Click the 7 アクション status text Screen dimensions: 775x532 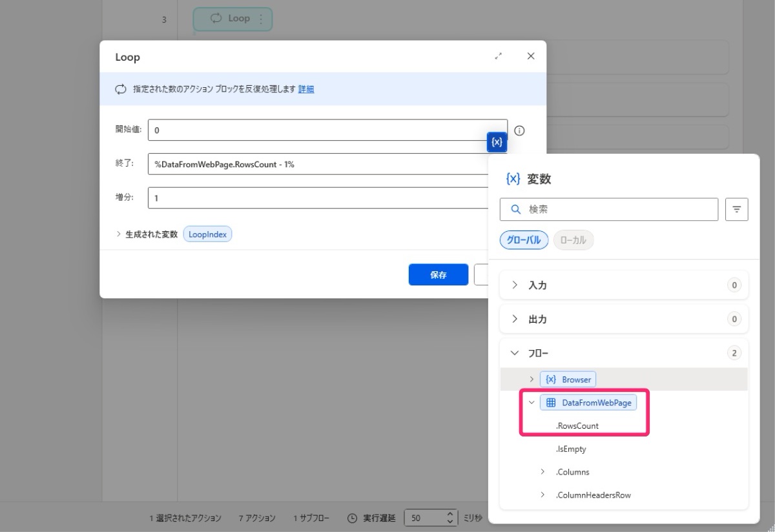[x=258, y=518]
